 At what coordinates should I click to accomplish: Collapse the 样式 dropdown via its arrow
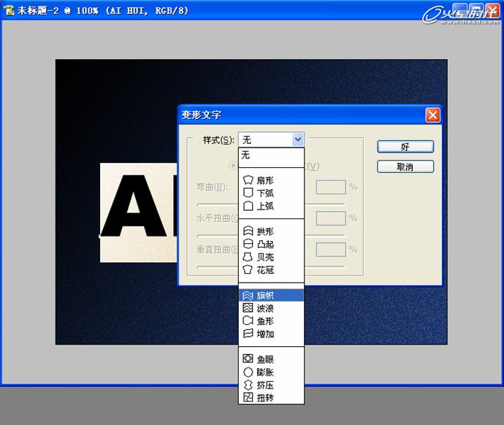297,139
